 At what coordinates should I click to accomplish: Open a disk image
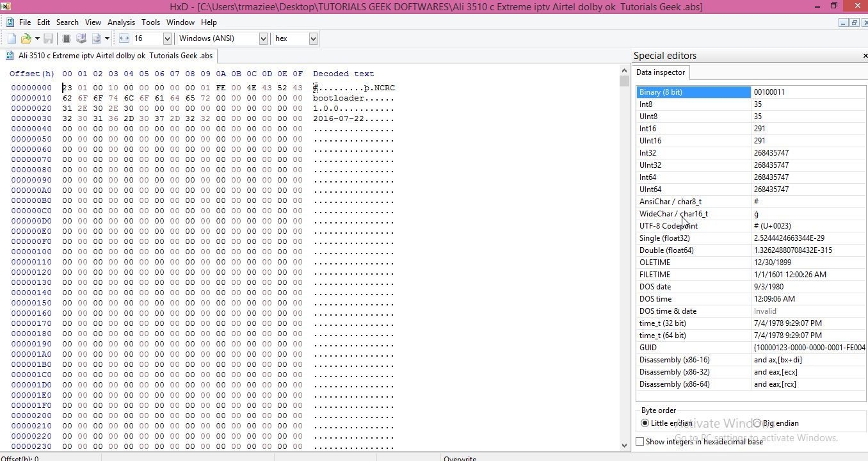click(97, 38)
